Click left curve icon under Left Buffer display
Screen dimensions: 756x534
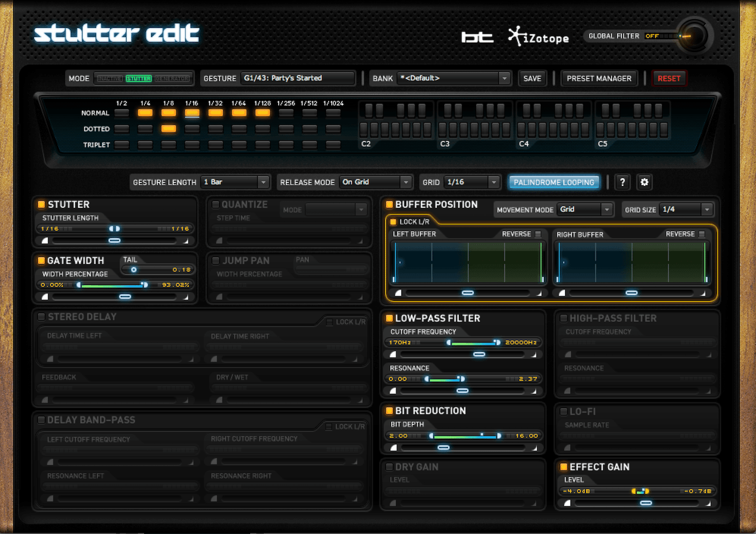click(398, 293)
